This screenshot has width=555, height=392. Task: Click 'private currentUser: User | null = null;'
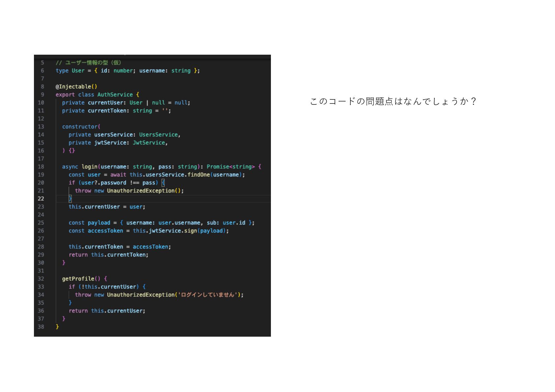(x=126, y=103)
